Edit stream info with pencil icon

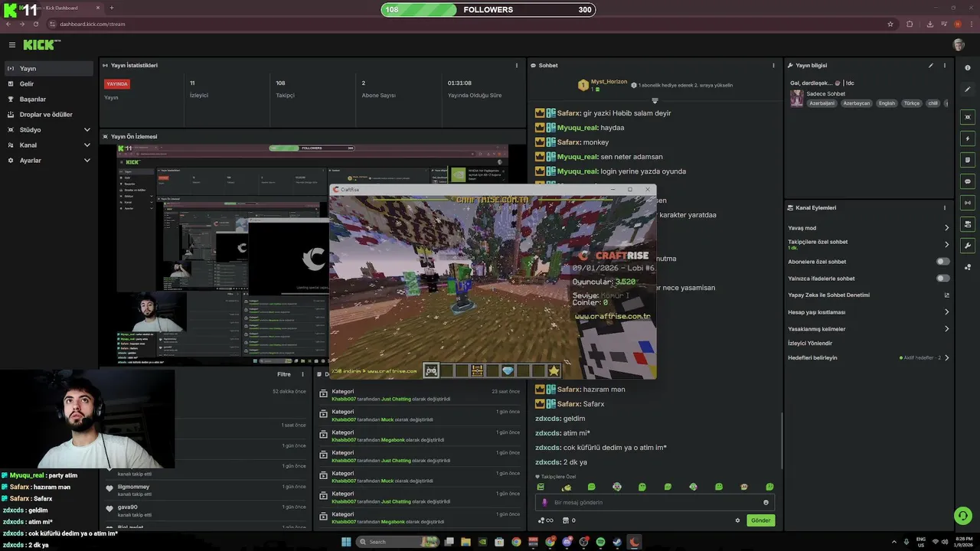tap(931, 65)
